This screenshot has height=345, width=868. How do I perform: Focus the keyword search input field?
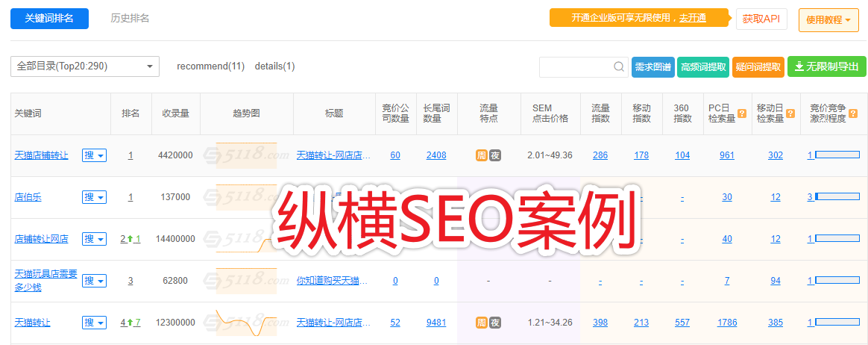pos(577,67)
